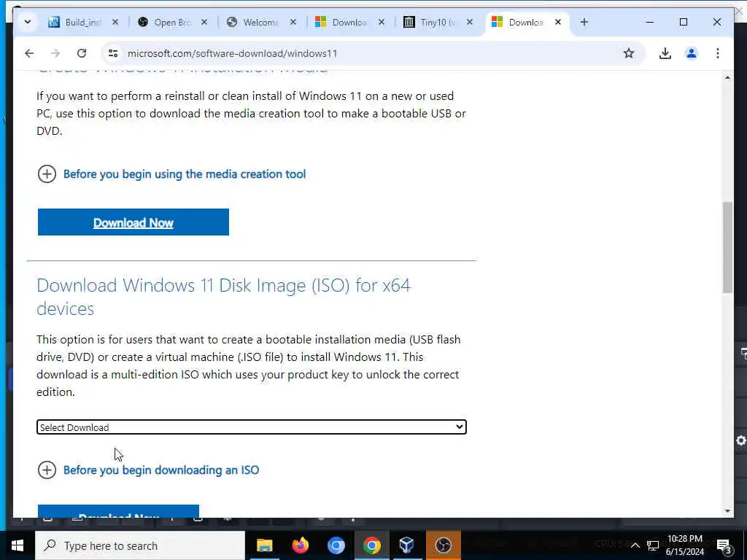Click scrollbar down arrow
747x560 pixels.
coord(727,511)
